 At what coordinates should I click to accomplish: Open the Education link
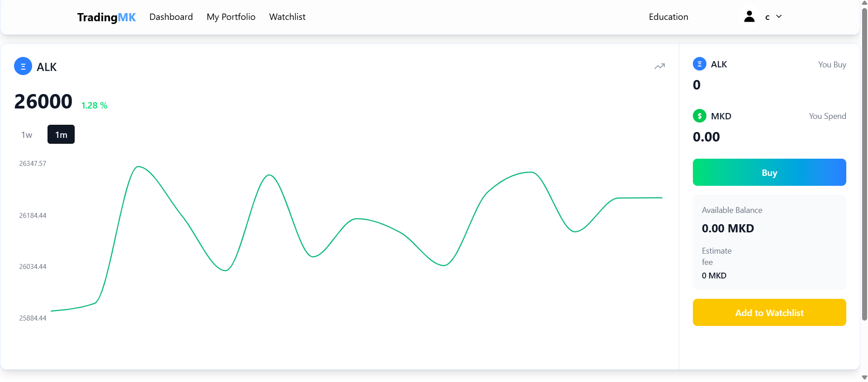[x=668, y=17]
